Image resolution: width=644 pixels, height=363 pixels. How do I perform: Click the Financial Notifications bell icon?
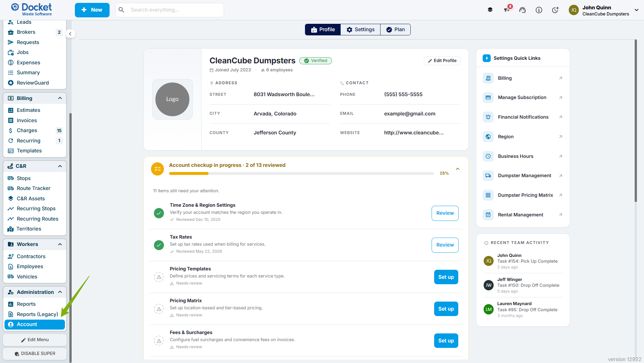(488, 117)
